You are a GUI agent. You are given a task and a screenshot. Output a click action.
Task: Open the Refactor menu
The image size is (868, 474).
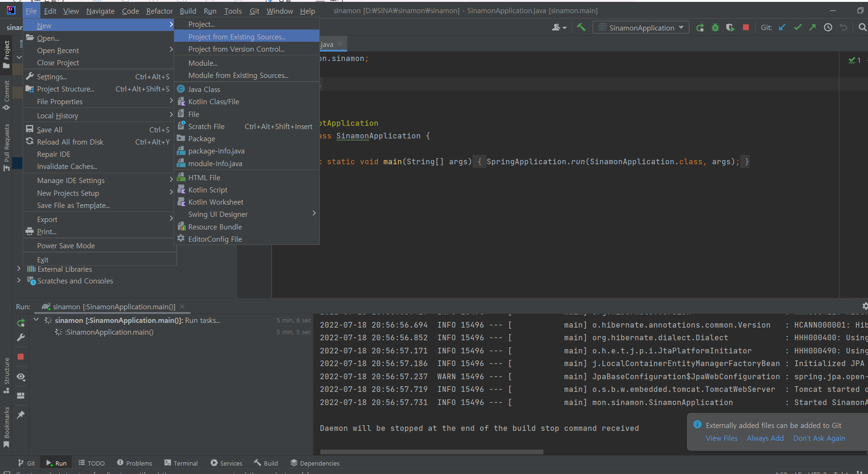tap(159, 11)
